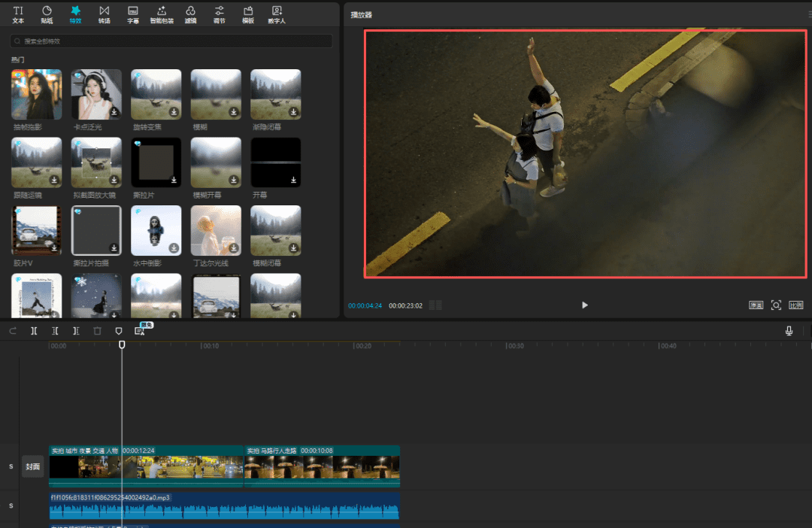This screenshot has height=528, width=812.
Task: Open the 调节 (Adjust) panel
Action: pos(219,14)
